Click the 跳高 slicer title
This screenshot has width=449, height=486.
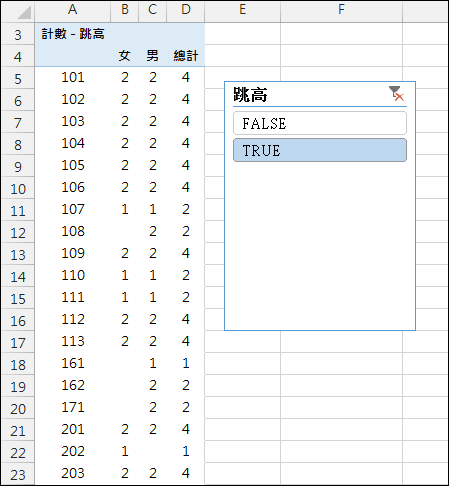tap(250, 95)
